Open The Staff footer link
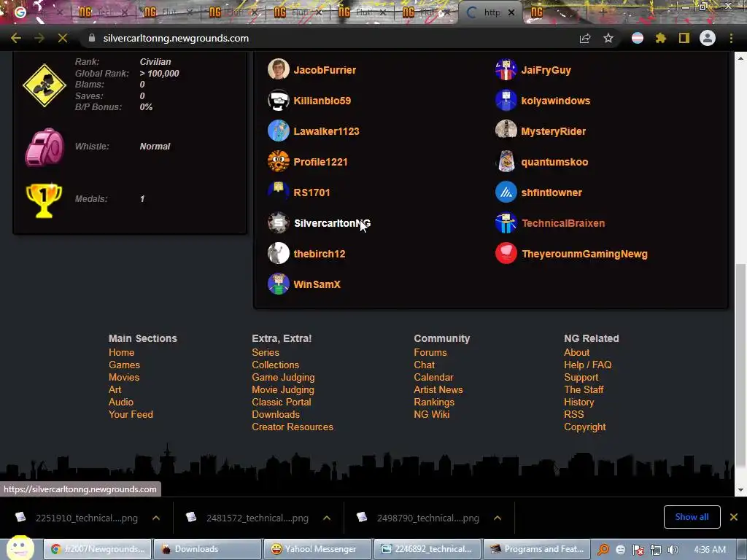This screenshot has height=560, width=747. click(584, 389)
